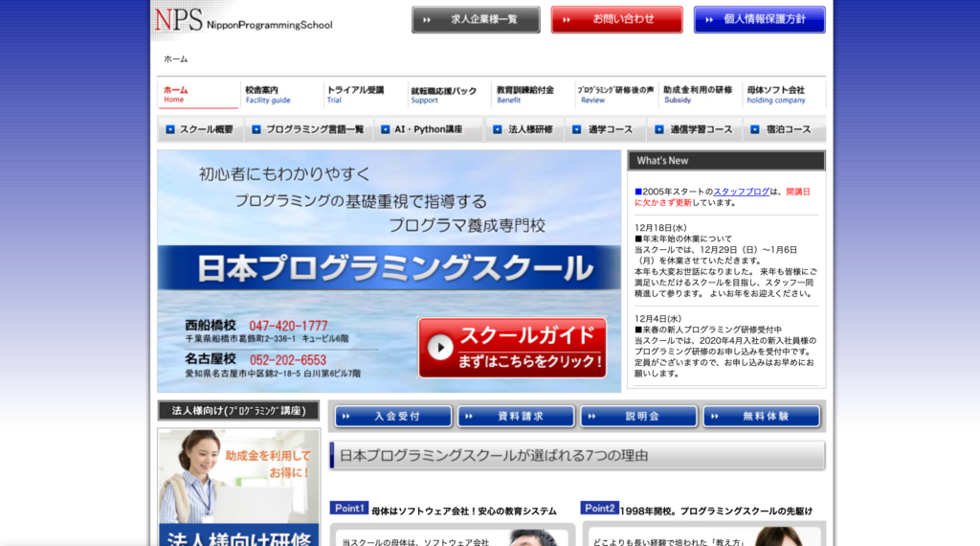Click the red お問い合わせ button
Image resolution: width=980 pixels, height=546 pixels.
[x=616, y=19]
